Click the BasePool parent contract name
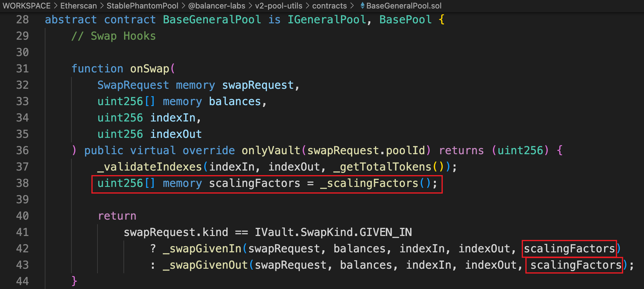 406,20
